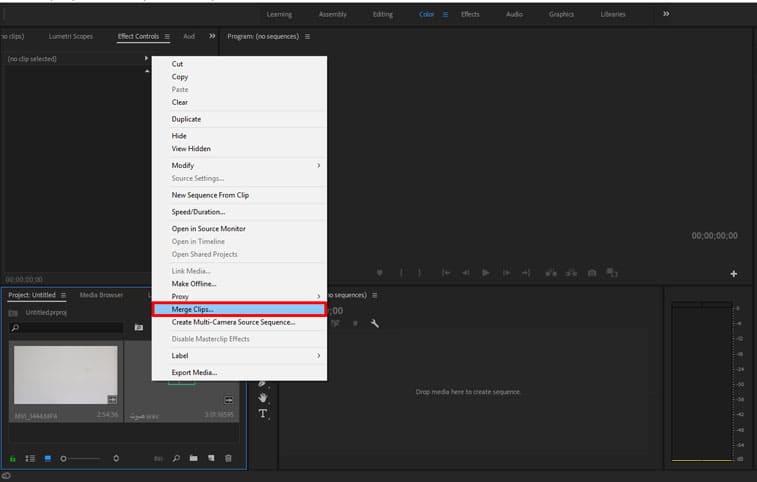Mark Out point in Program monitor
The height and width of the screenshot is (482, 757).
420,273
